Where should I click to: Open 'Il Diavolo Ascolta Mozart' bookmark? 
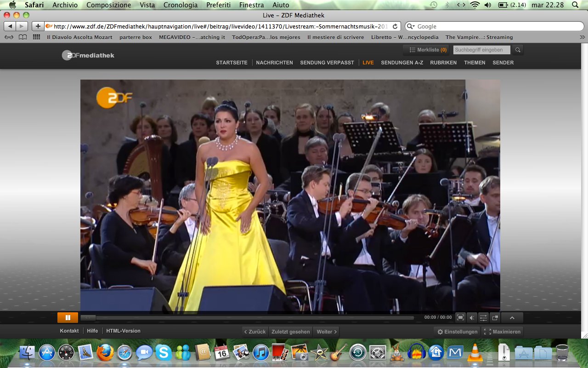tap(79, 37)
